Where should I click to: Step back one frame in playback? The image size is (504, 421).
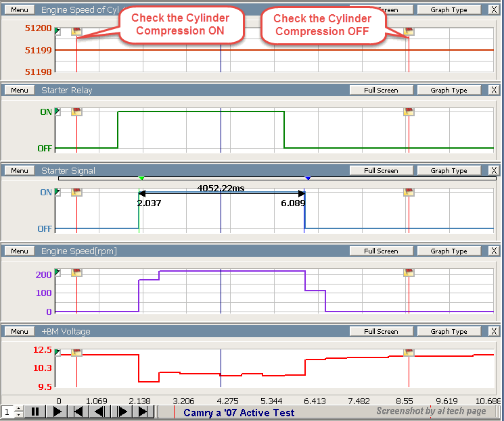coord(100,412)
